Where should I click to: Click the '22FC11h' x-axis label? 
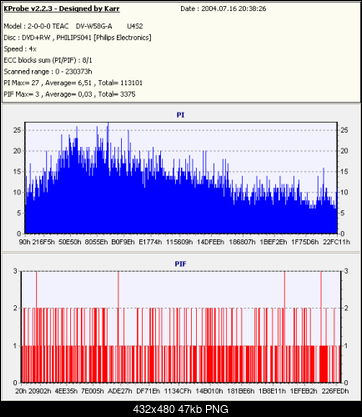point(336,242)
